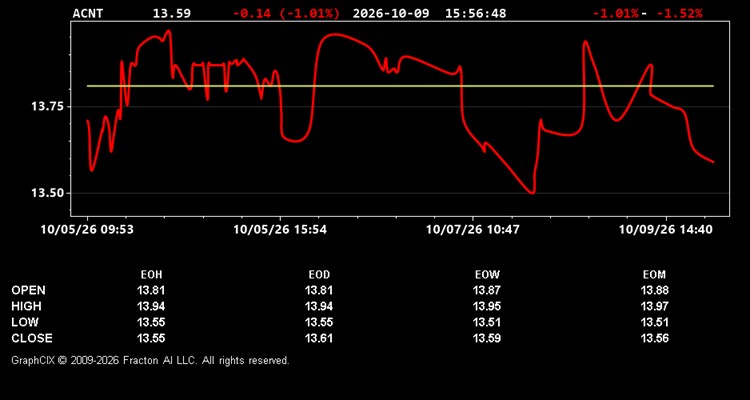Click the 13.50 y-axis label
This screenshot has width=750, height=400.
[47, 193]
